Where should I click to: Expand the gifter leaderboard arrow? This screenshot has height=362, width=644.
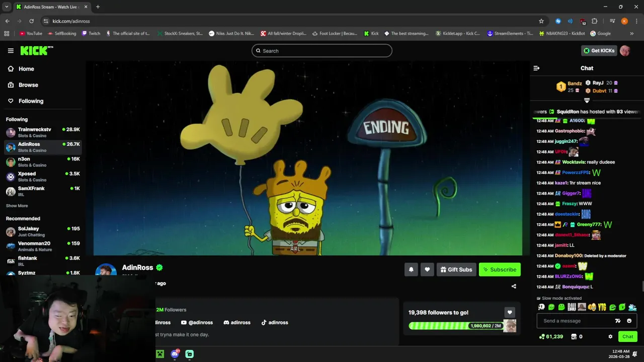pos(587,101)
